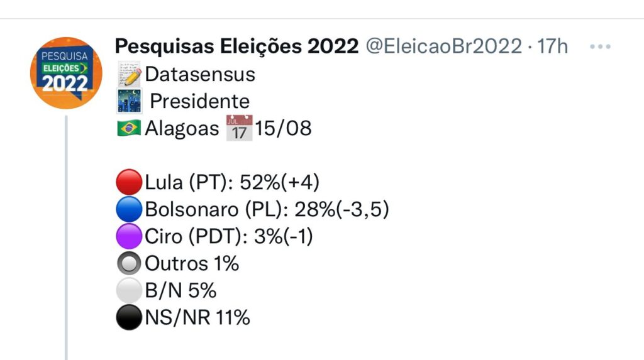
Task: Click the Brazil flag emoji beside Alagoas
Action: click(129, 129)
